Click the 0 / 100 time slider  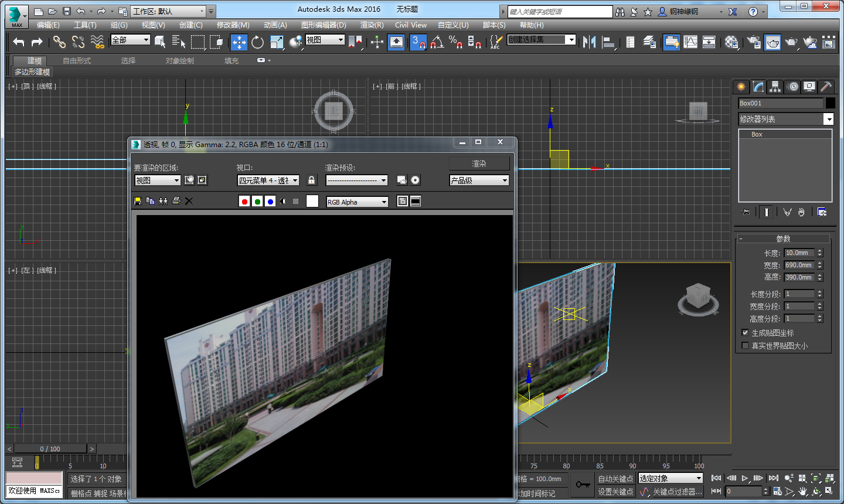50,449
